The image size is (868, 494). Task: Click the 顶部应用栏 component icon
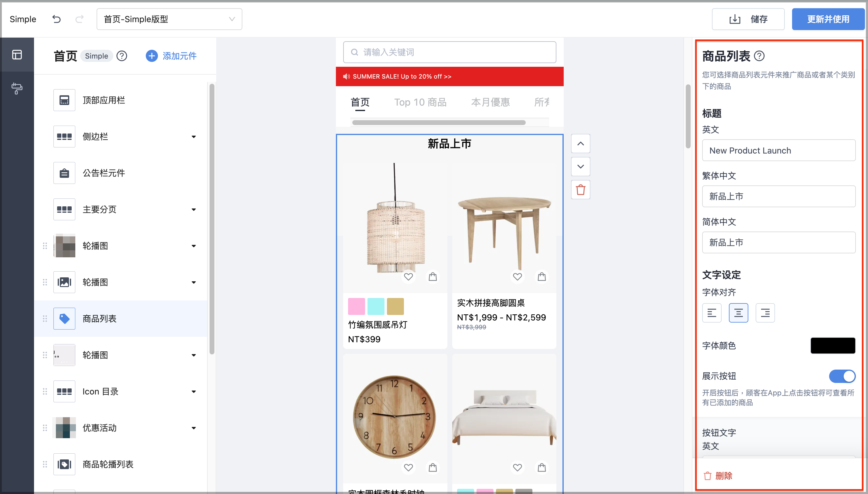[x=64, y=100]
